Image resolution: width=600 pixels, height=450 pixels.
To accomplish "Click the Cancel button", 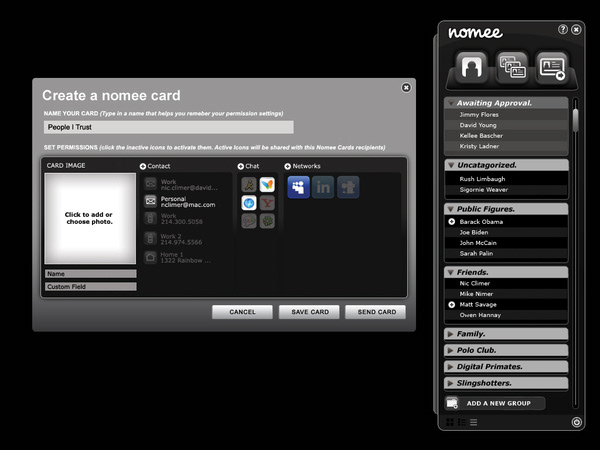I will [242, 312].
